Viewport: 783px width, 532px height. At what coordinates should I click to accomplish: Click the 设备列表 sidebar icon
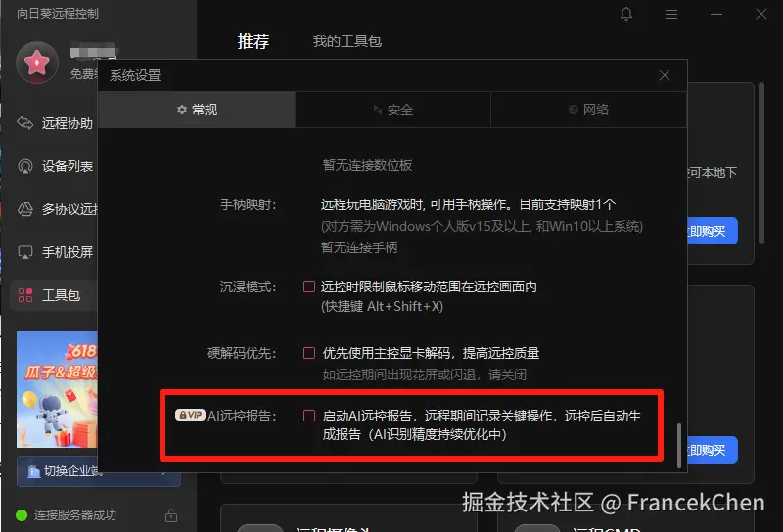pos(25,166)
